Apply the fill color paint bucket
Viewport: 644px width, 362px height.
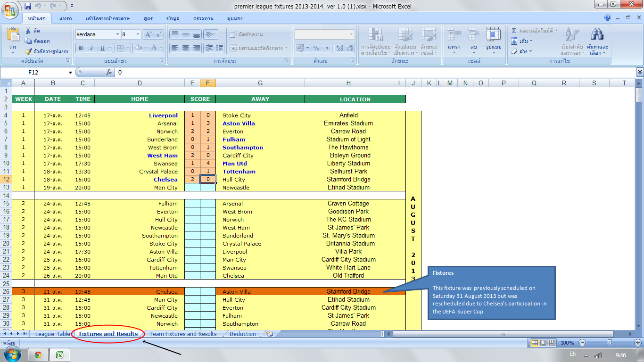[x=139, y=48]
